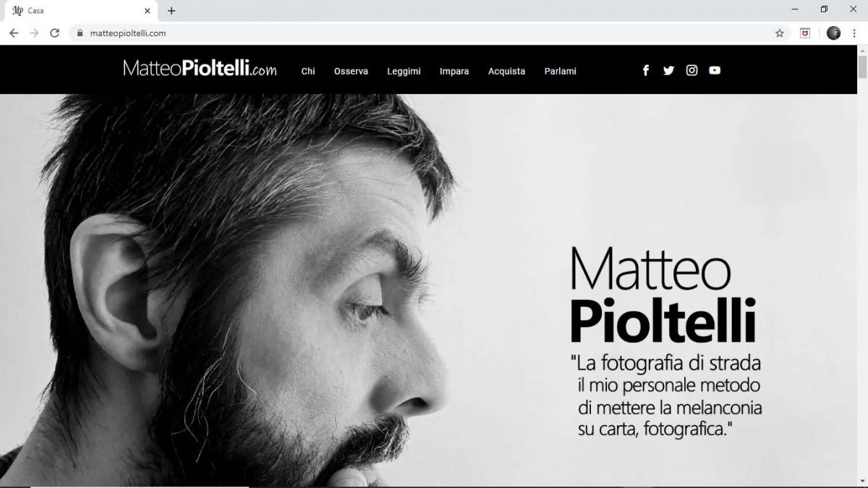Open the YouTube social icon

pyautogui.click(x=715, y=70)
